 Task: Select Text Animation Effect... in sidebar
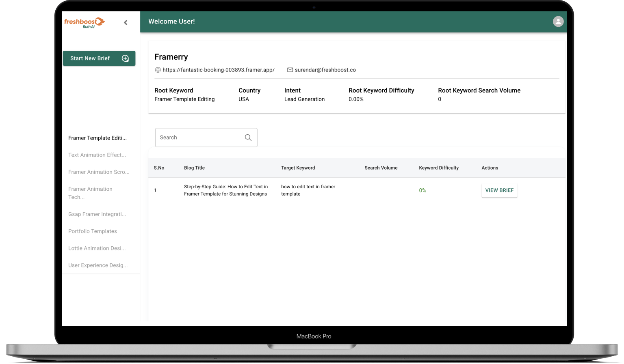[97, 155]
